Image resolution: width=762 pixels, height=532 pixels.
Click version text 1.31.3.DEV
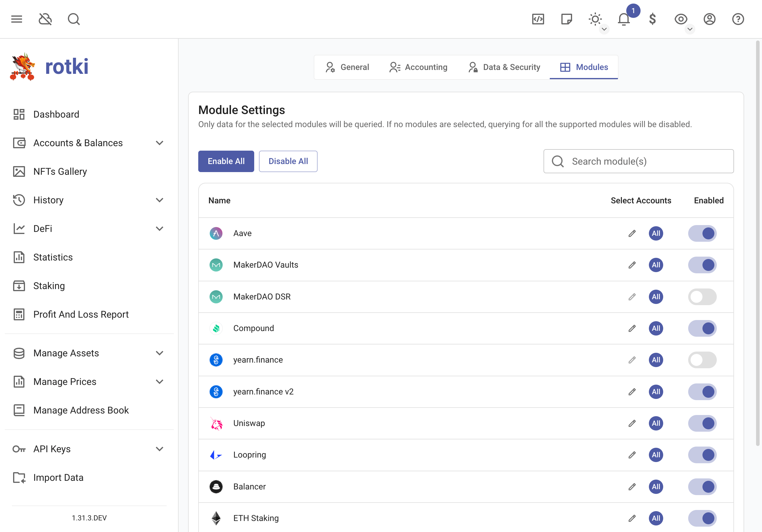click(x=89, y=518)
